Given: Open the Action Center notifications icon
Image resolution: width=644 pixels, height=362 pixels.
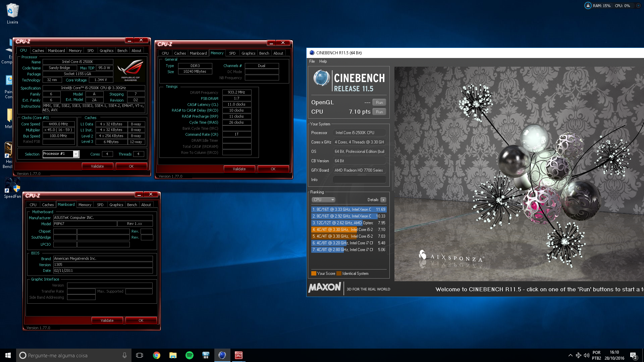Looking at the screenshot, I should pyautogui.click(x=633, y=356).
